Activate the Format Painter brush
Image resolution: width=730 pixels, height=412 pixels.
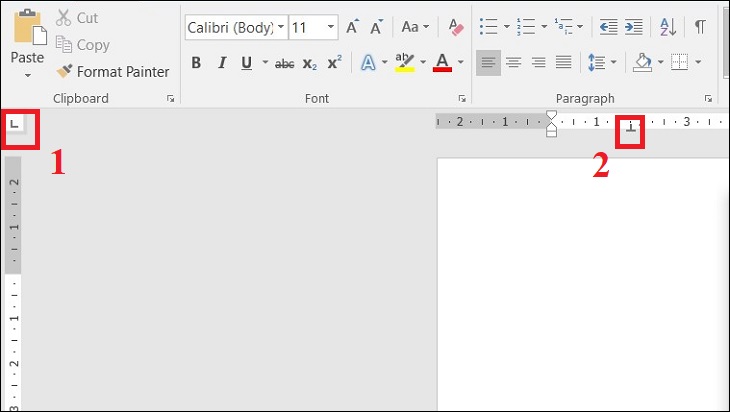point(113,72)
